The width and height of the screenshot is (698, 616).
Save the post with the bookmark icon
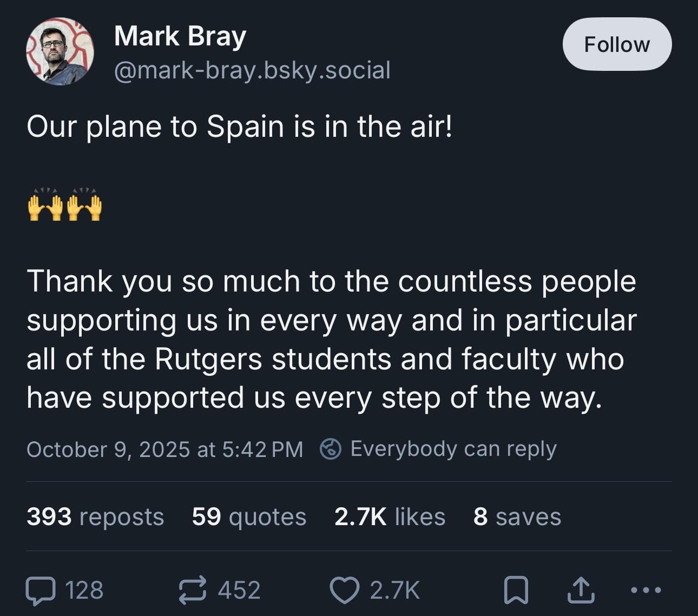pos(516,590)
